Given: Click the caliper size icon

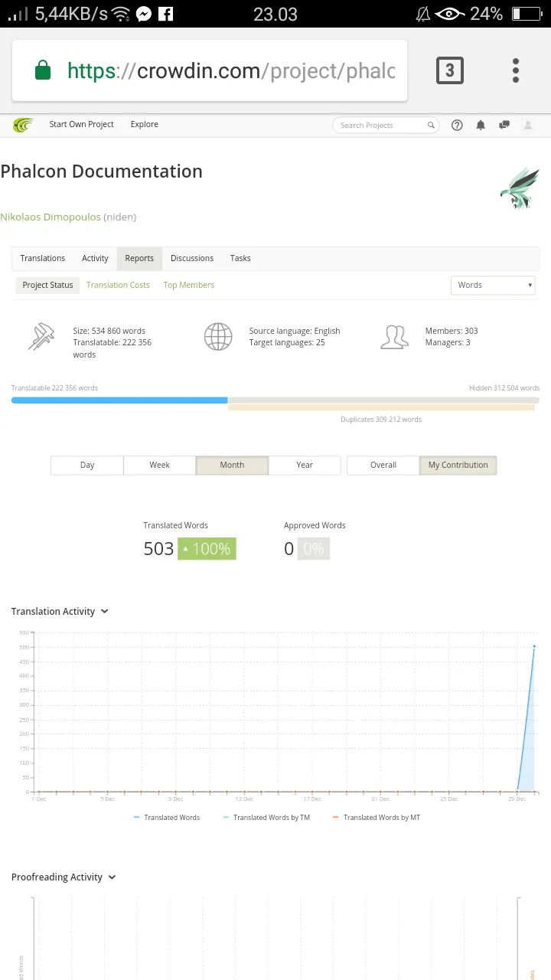Looking at the screenshot, I should pyautogui.click(x=41, y=336).
